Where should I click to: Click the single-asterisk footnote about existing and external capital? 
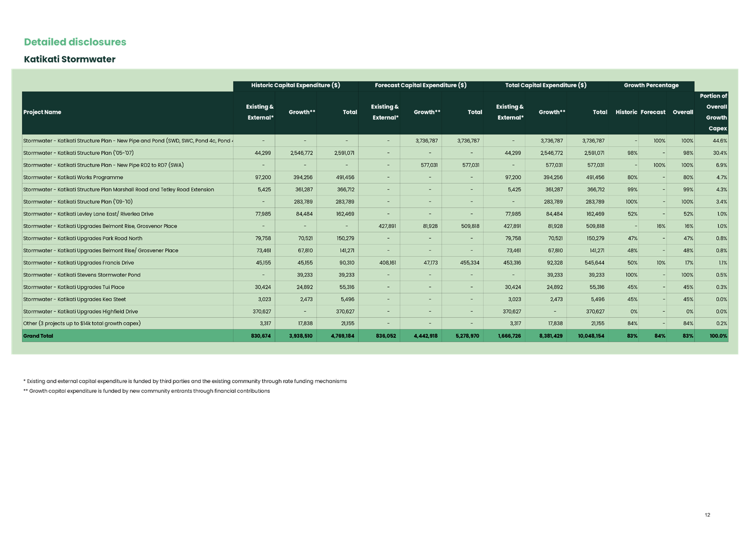(185, 381)
